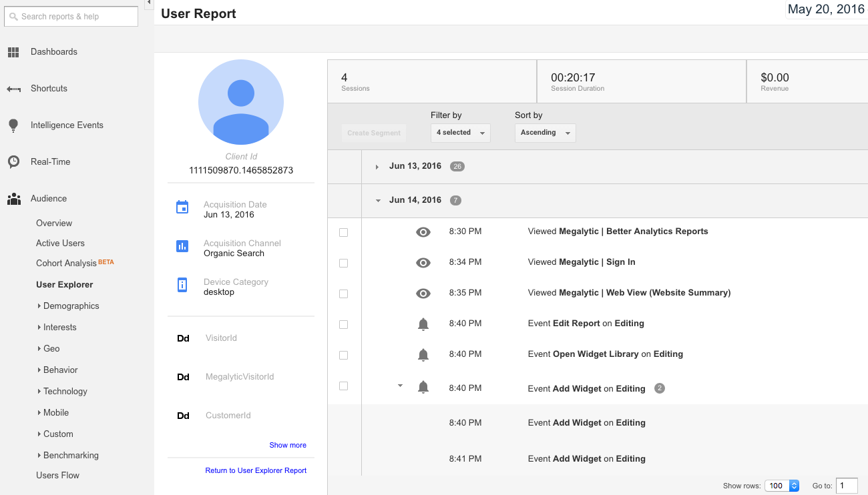Viewport: 868px width, 495px height.
Task: Click the Device Category icon
Action: tap(182, 285)
